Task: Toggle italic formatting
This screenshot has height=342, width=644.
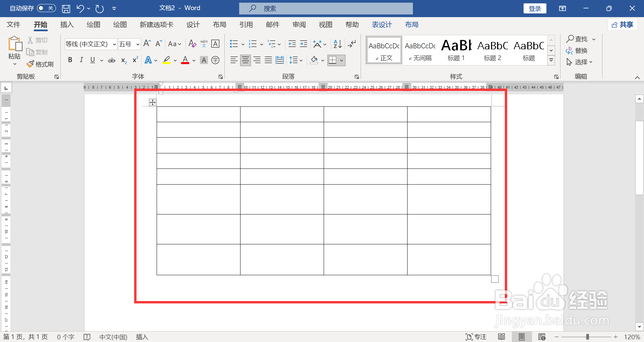Action: click(81, 60)
